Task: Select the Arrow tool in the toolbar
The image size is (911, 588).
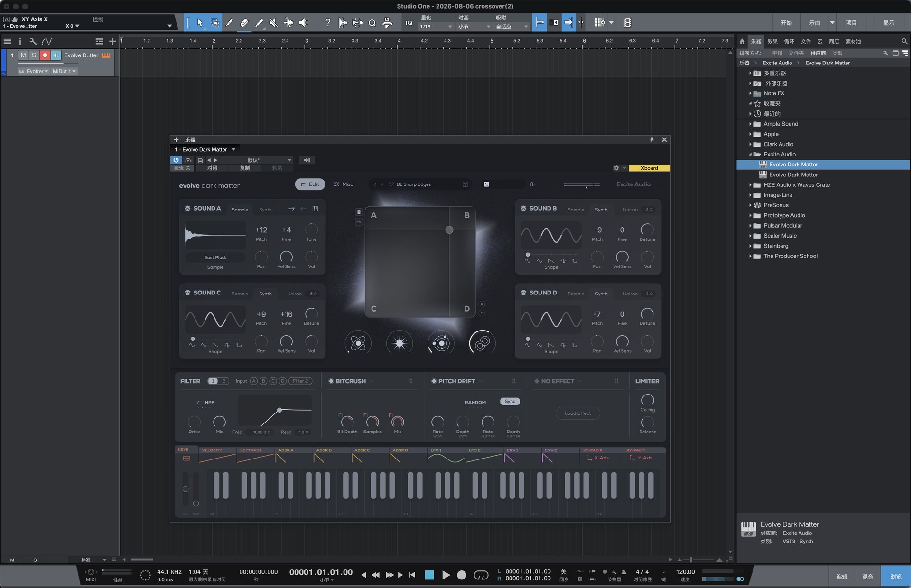Action: pos(200,22)
